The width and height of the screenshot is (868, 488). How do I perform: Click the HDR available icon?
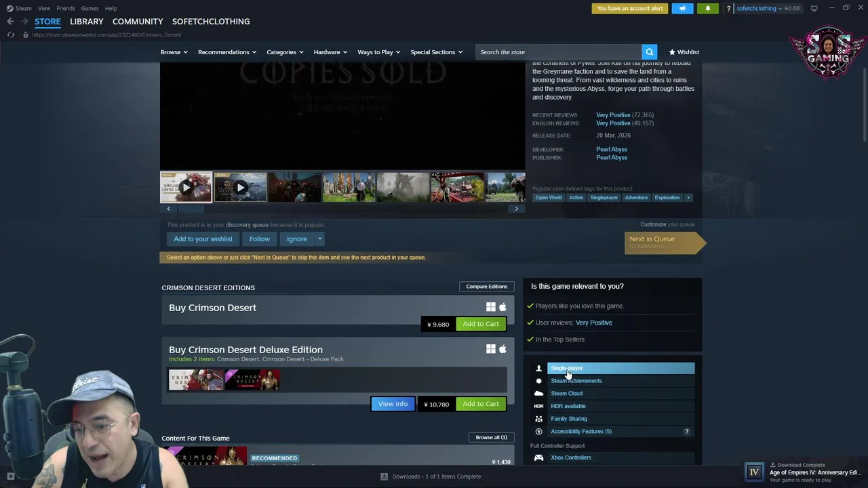coord(538,406)
